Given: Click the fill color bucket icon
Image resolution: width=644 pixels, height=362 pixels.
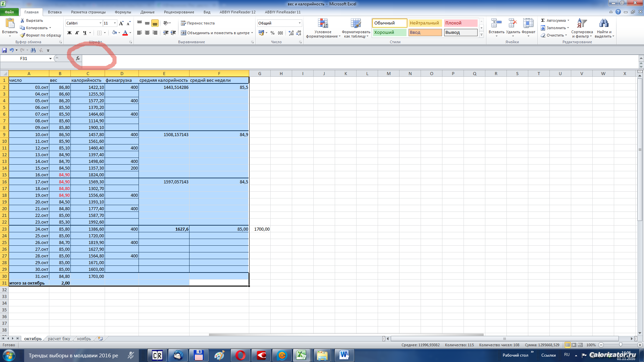Looking at the screenshot, I should coord(114,33).
